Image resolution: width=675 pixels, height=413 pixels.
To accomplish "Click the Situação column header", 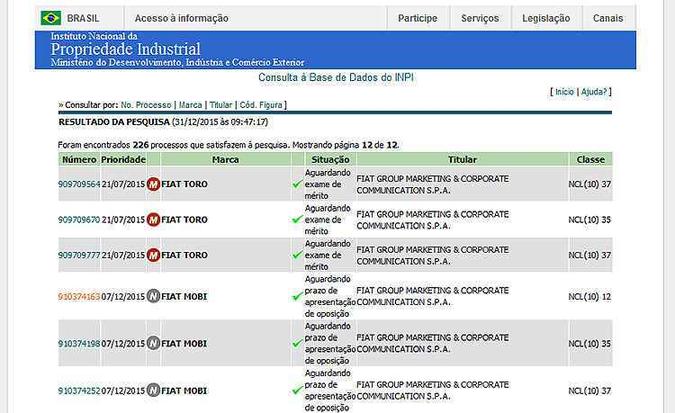I will click(x=330, y=159).
